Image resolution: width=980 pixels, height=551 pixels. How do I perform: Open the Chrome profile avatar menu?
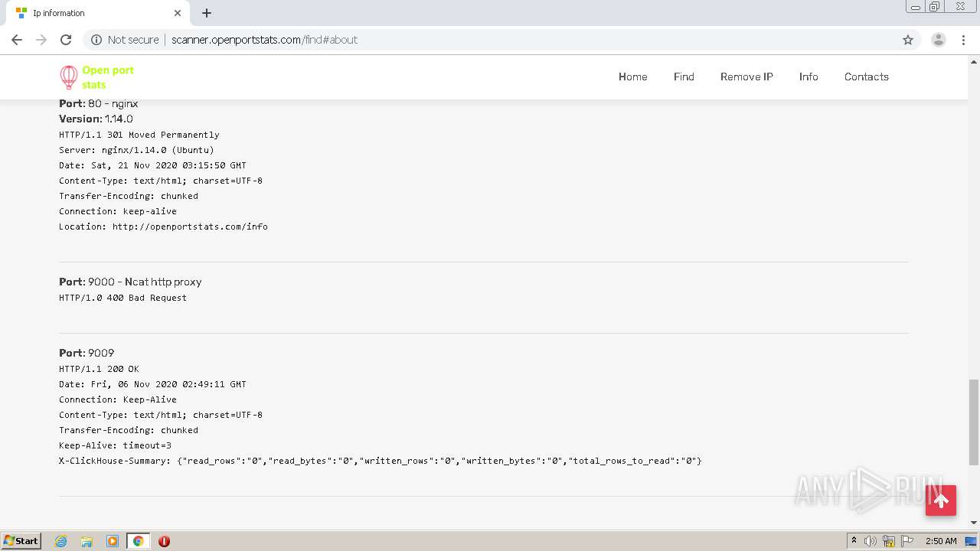tap(938, 40)
